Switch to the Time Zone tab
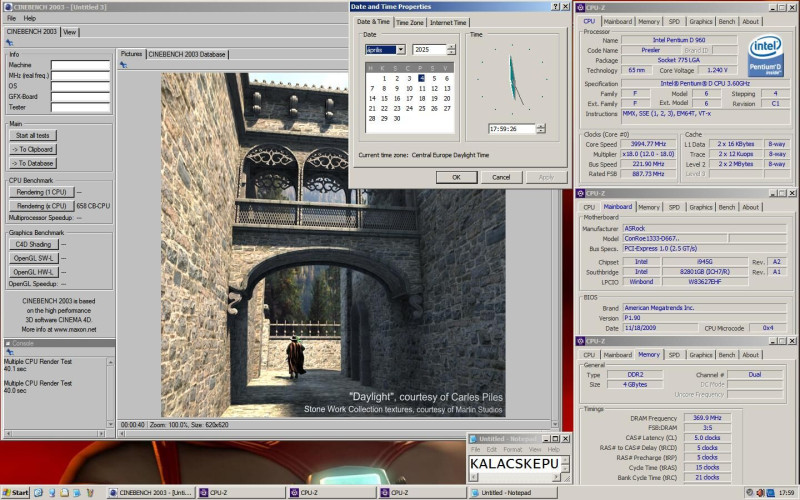Image resolution: width=800 pixels, height=500 pixels. [x=410, y=22]
